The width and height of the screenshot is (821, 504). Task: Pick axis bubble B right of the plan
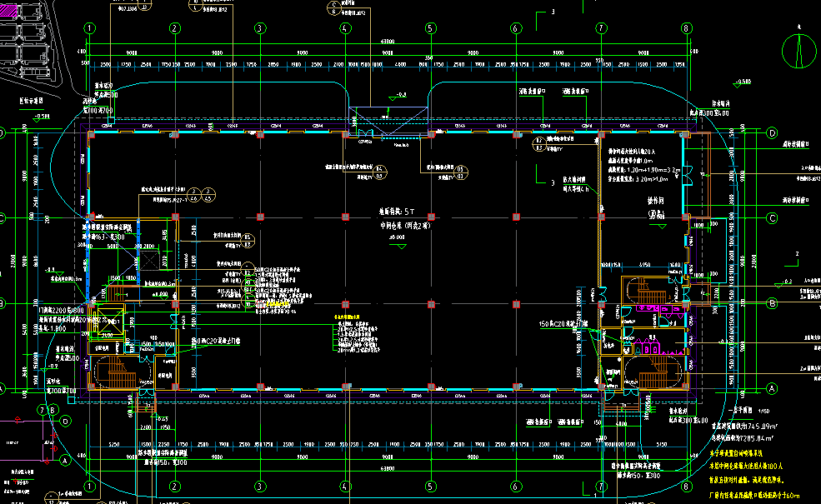pyautogui.click(x=772, y=303)
